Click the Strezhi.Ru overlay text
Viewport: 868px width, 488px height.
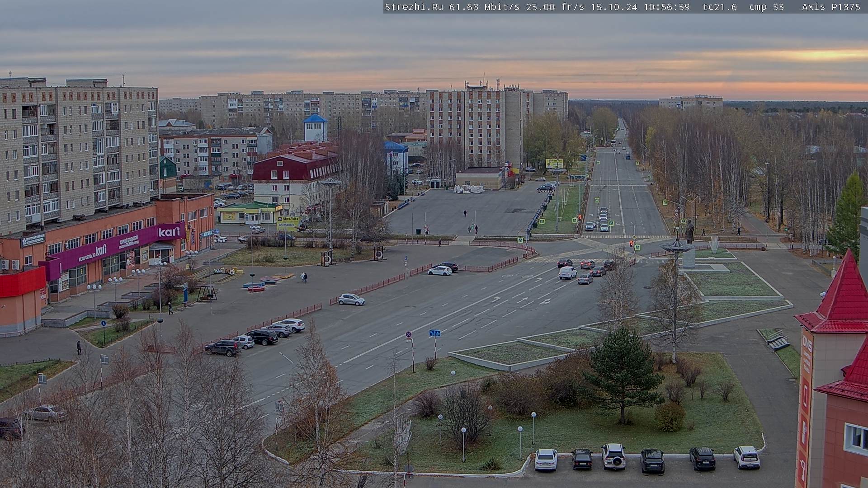point(414,7)
